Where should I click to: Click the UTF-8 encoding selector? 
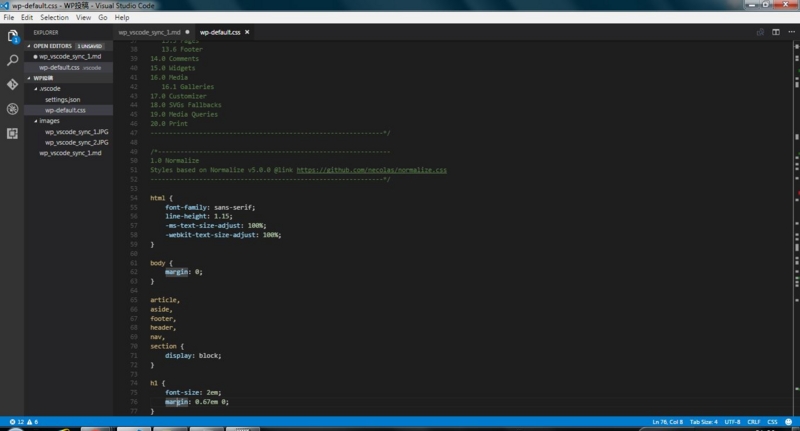coord(732,422)
